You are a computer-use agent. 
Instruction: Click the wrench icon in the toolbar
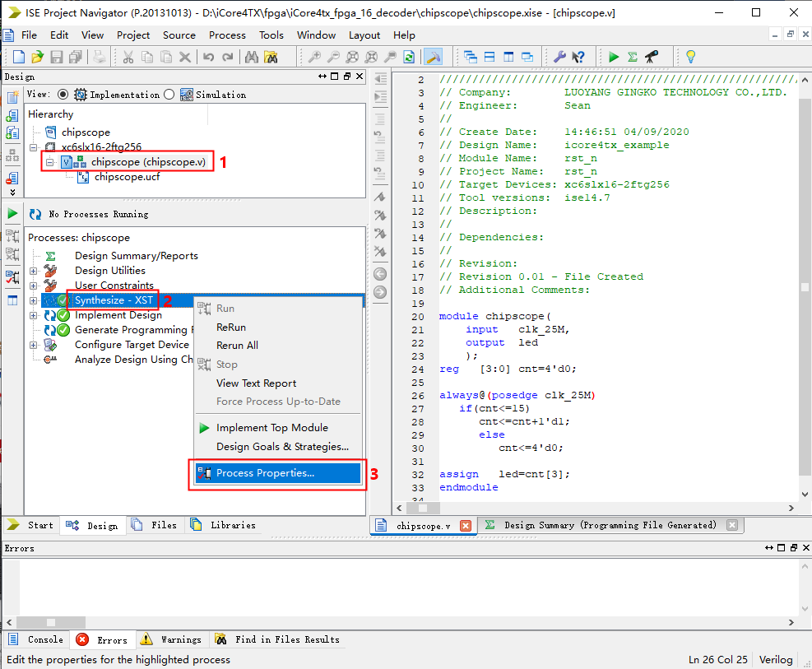coord(559,57)
